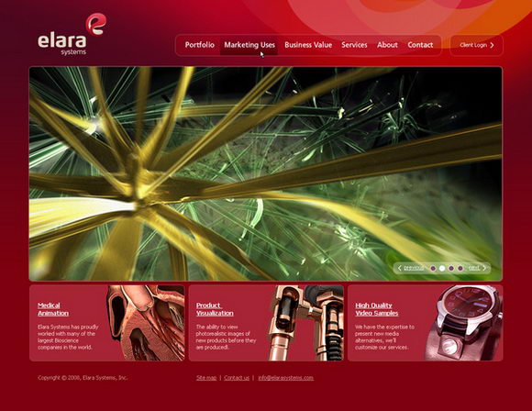Click the wristwatch thumbnail image
Image resolution: width=532 pixels, height=411 pixels.
(464, 323)
